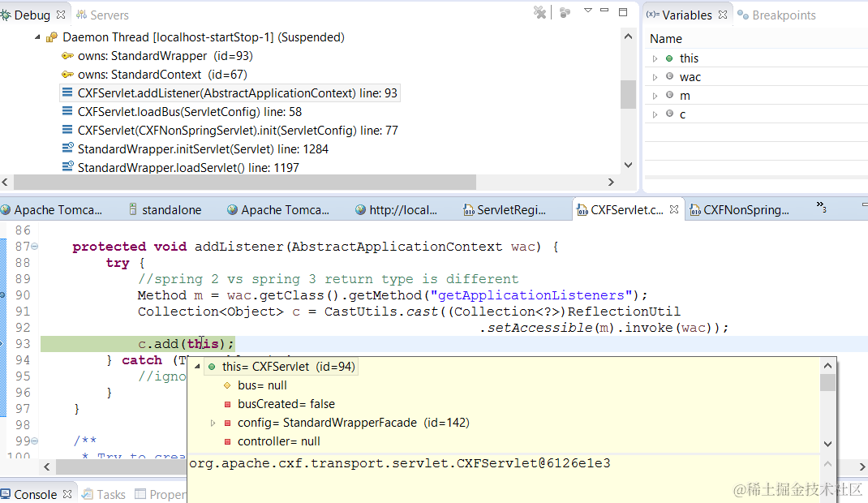Select the CXFNonSpringServlet.init line 77 stack frame
This screenshot has width=868, height=503.
(230, 131)
